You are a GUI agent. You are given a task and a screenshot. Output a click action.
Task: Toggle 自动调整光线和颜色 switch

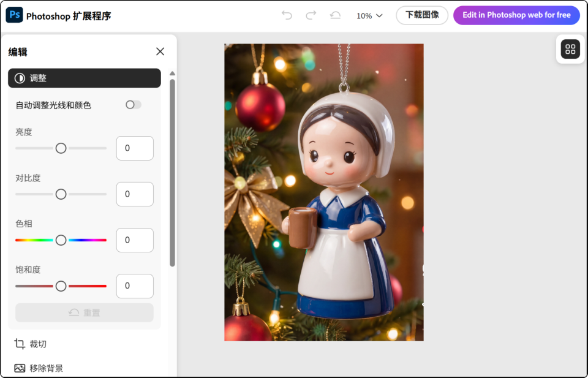click(x=133, y=105)
